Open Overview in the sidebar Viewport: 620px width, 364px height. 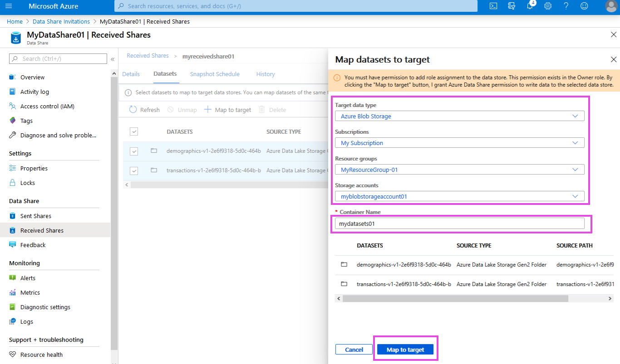[x=33, y=77]
